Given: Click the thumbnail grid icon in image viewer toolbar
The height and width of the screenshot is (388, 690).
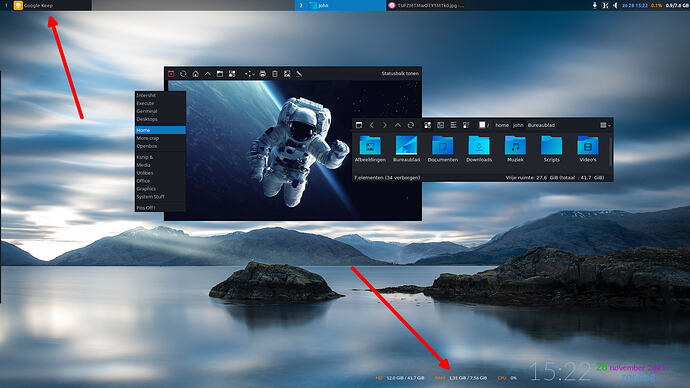Looking at the screenshot, I should [x=232, y=74].
